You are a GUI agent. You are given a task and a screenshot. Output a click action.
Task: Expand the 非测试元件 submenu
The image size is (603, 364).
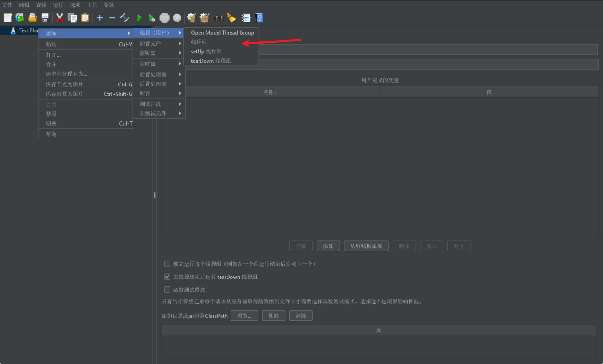158,114
